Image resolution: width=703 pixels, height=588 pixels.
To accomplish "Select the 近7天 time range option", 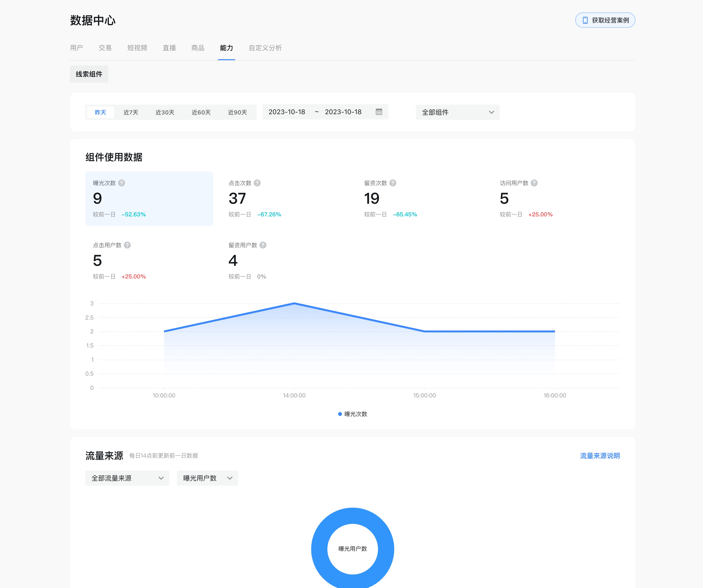I will click(131, 112).
